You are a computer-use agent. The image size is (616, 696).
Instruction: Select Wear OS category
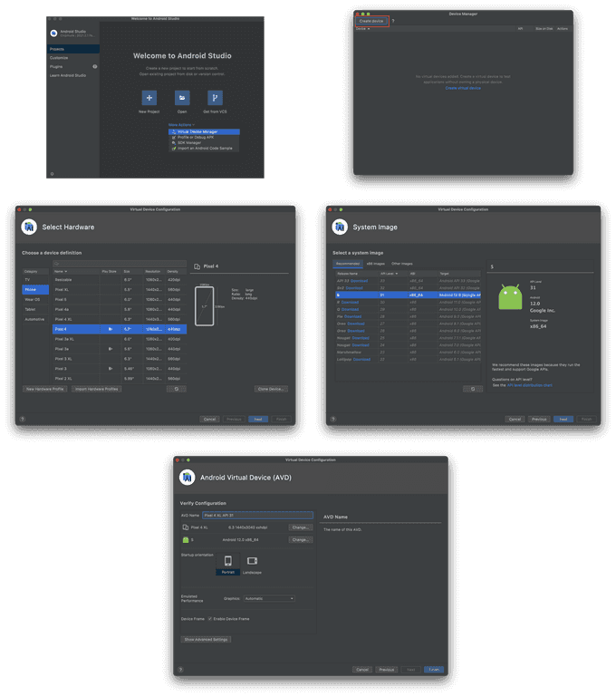(35, 299)
